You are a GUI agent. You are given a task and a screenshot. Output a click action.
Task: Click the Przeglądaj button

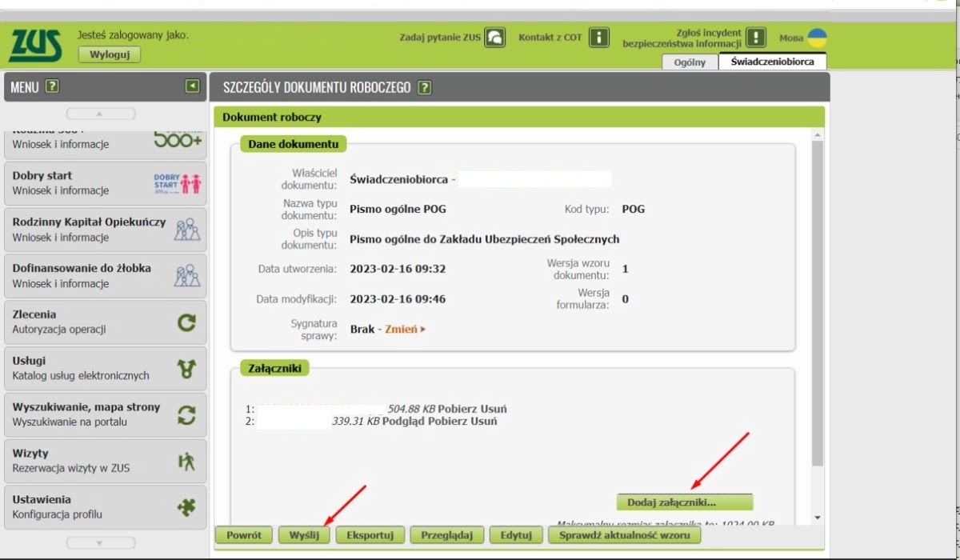click(446, 535)
